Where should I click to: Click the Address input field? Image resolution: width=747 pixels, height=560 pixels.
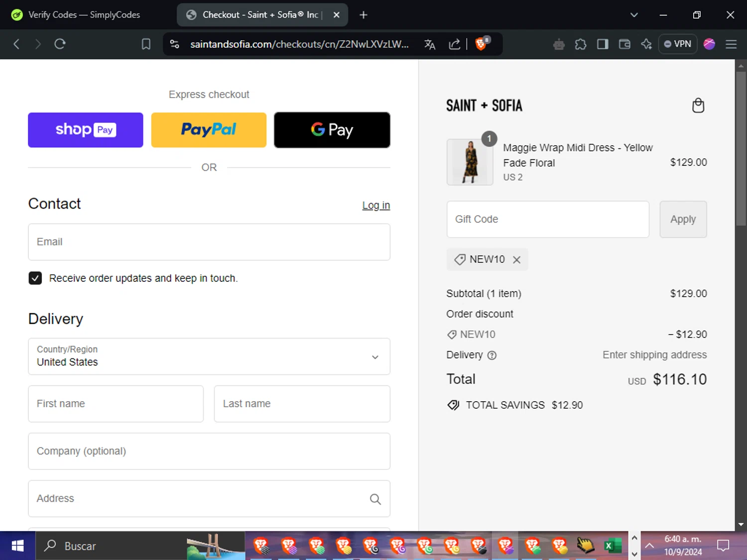coord(209,499)
